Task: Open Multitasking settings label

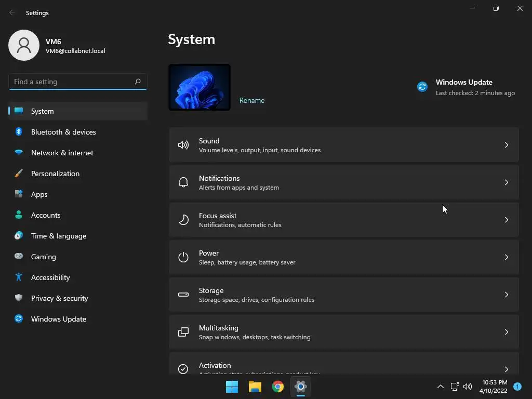Action: (x=219, y=328)
